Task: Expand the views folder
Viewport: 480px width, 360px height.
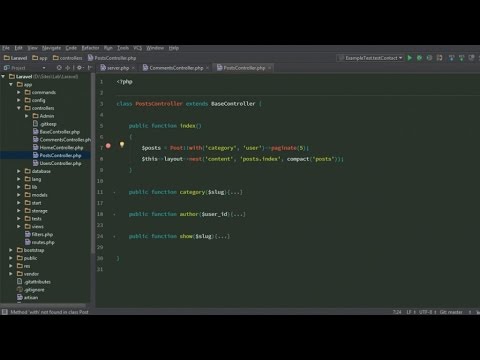Action: point(19,226)
